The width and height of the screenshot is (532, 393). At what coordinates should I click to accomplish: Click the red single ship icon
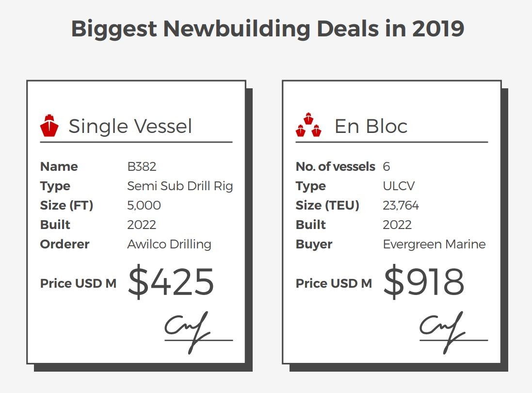coord(49,125)
